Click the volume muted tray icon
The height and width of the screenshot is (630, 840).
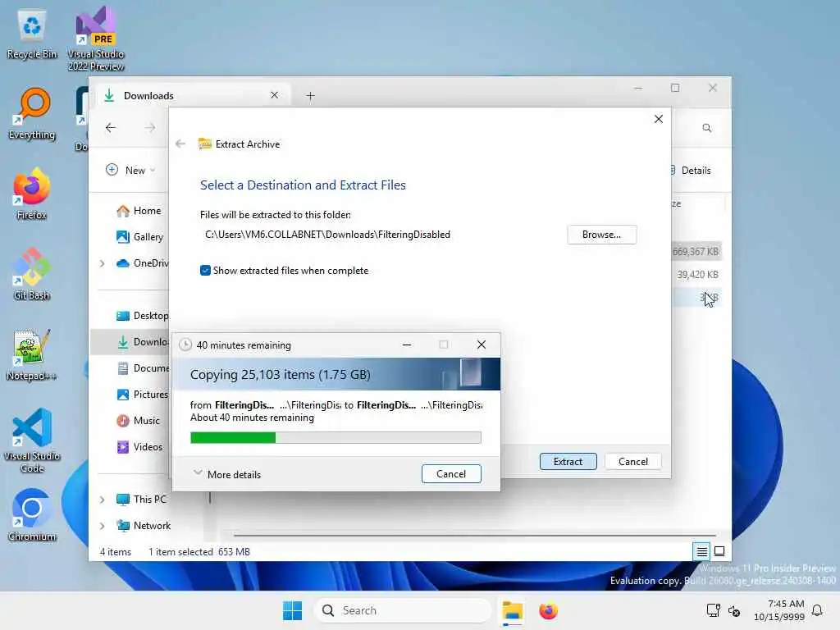coord(734,610)
